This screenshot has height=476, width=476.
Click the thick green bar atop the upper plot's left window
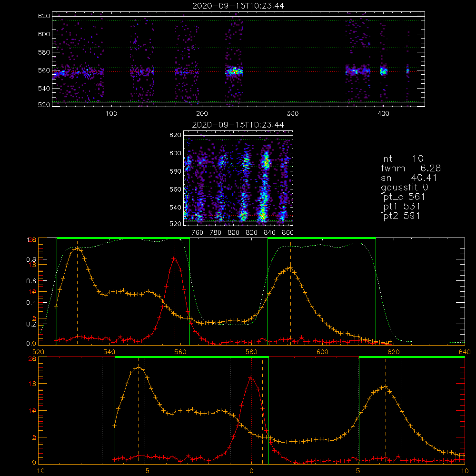pos(123,238)
